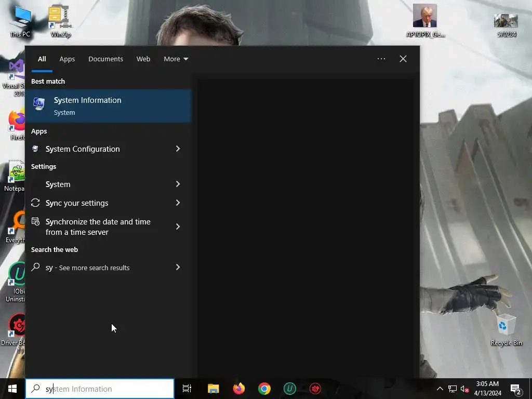The width and height of the screenshot is (532, 399).
Task: Open the Visual Studio desktop shortcut
Action: point(15,77)
